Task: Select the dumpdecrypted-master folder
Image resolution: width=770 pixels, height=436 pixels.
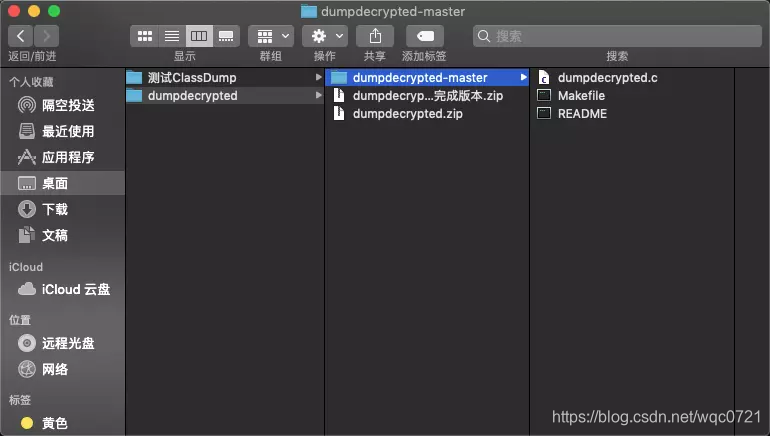Action: (427, 78)
